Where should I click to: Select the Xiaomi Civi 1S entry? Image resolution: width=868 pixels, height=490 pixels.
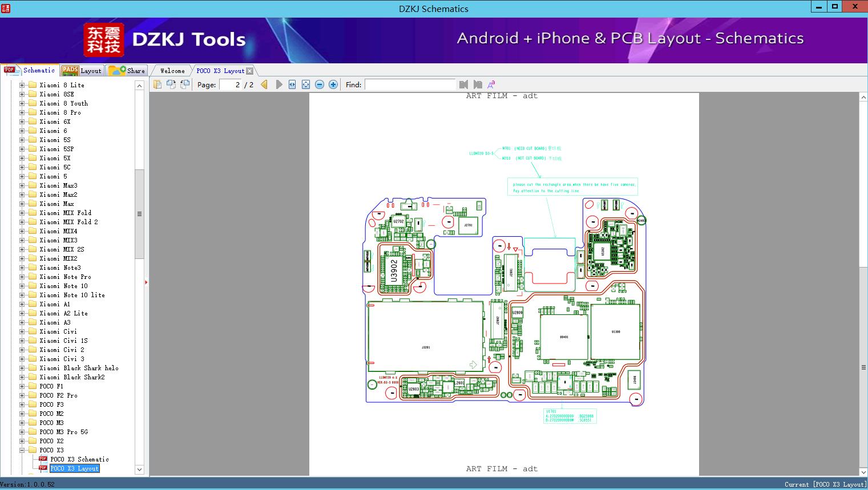pyautogui.click(x=63, y=341)
